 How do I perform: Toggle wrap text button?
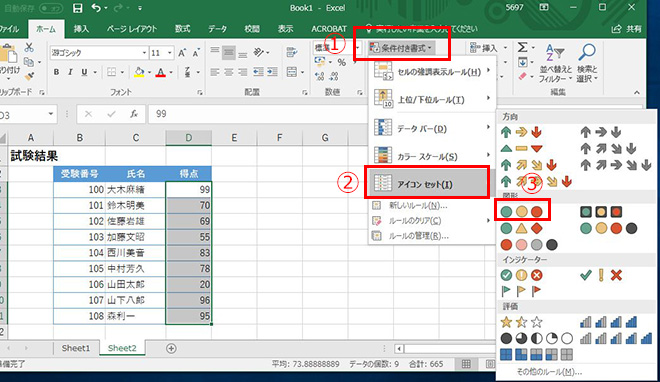tap(292, 53)
